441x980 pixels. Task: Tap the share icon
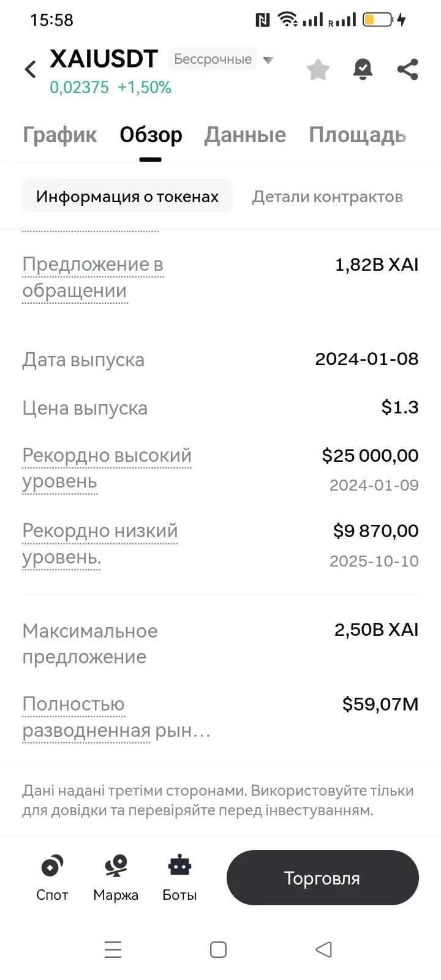pos(407,69)
